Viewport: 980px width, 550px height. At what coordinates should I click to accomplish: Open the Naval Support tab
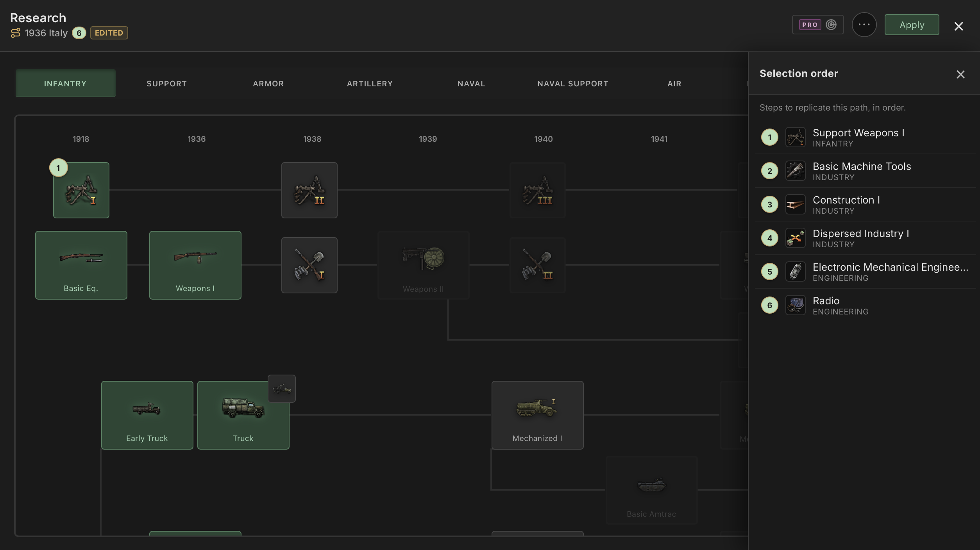(573, 84)
